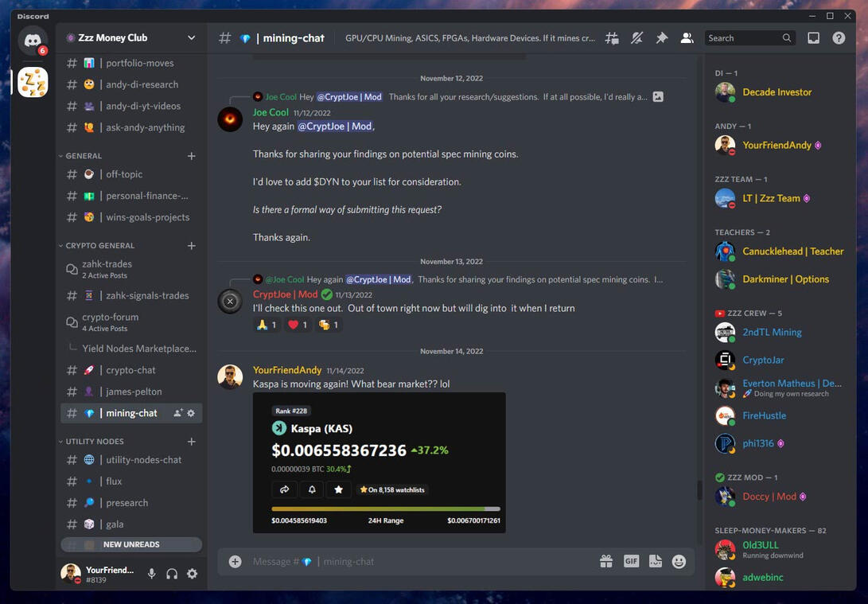Image resolution: width=868 pixels, height=604 pixels.
Task: Open personal-finance channel
Action: pyautogui.click(x=131, y=196)
